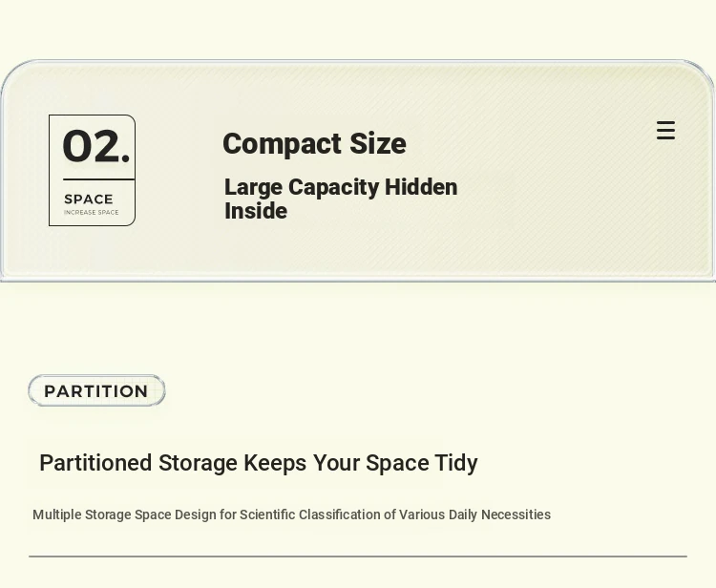Click the divider line inside the 02 badge

98,179
